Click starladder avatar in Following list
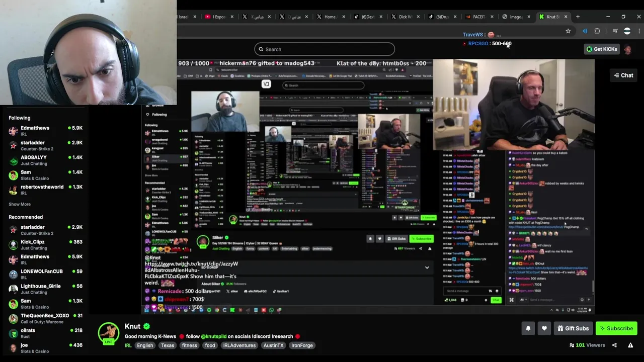The width and height of the screenshot is (644, 362). coord(13,145)
